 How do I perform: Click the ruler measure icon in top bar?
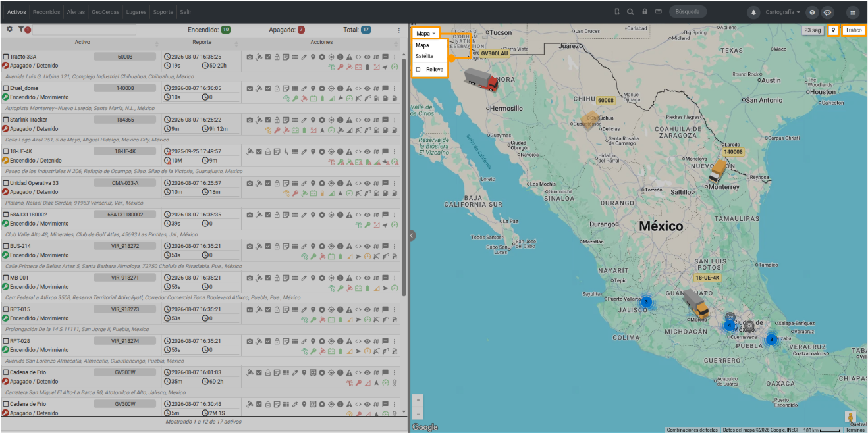[x=659, y=12]
